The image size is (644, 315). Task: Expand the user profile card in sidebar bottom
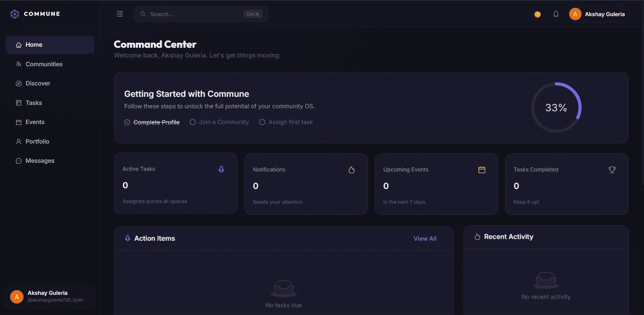pos(50,297)
